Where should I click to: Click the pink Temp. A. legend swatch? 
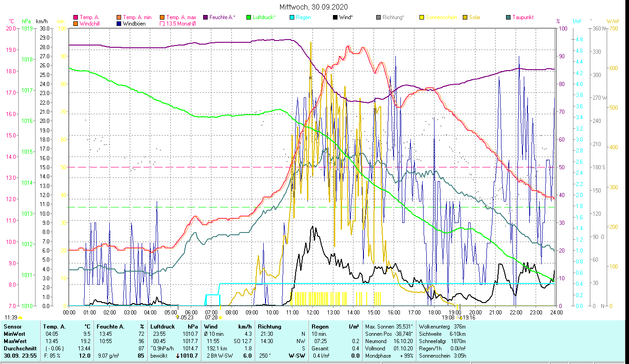(76, 17)
